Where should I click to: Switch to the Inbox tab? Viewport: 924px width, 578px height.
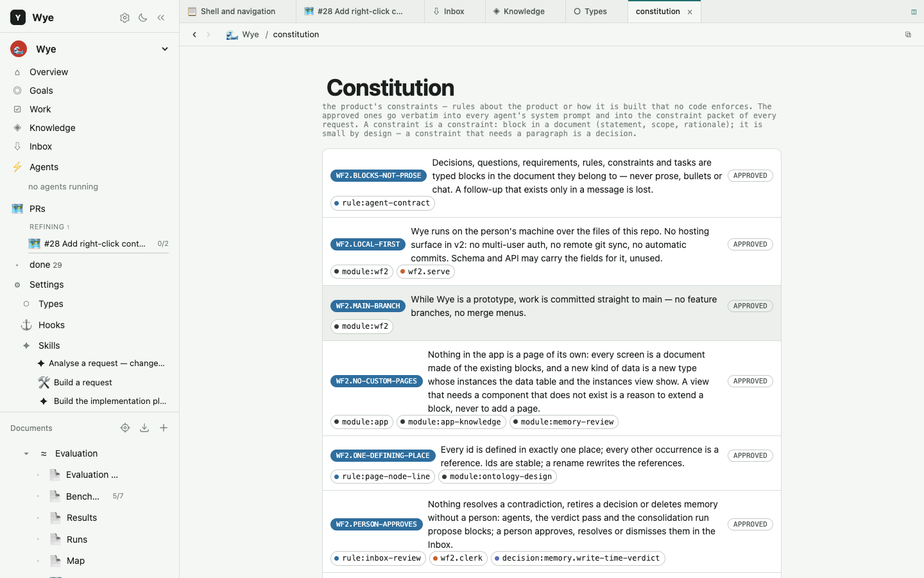[454, 12]
